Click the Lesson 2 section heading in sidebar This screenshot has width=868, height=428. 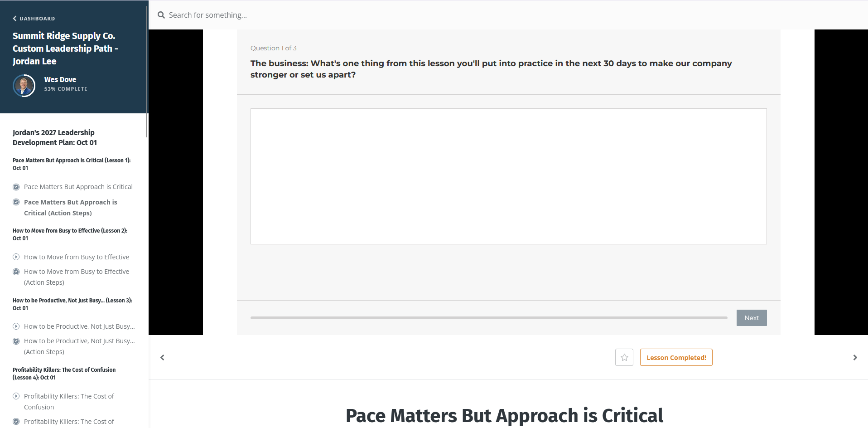70,234
